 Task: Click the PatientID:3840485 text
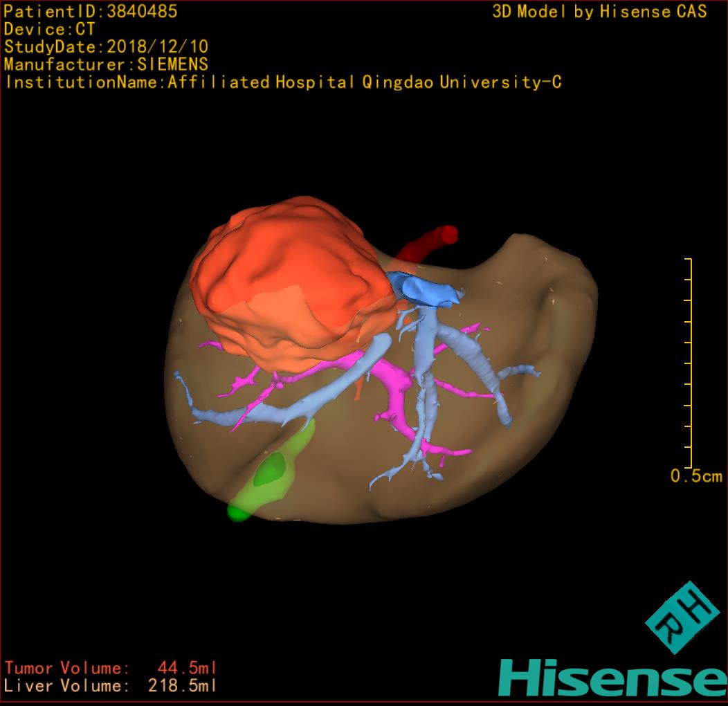click(91, 11)
